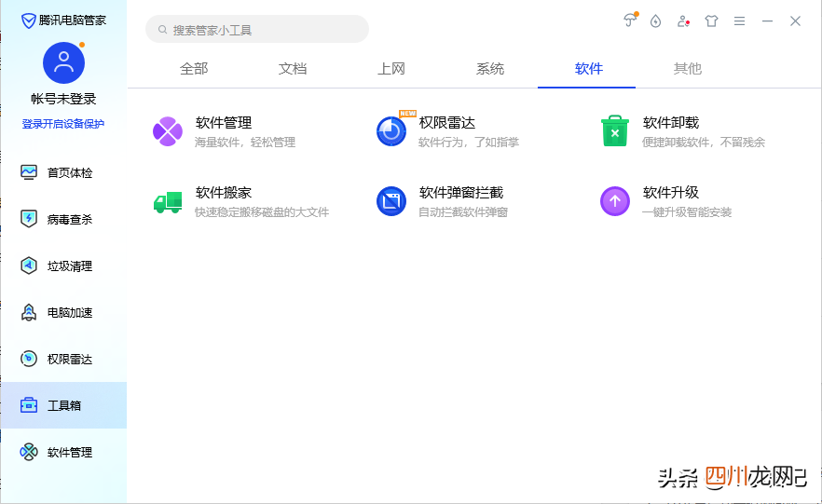Open 软件管理 clover icon in sidebar

[29, 452]
